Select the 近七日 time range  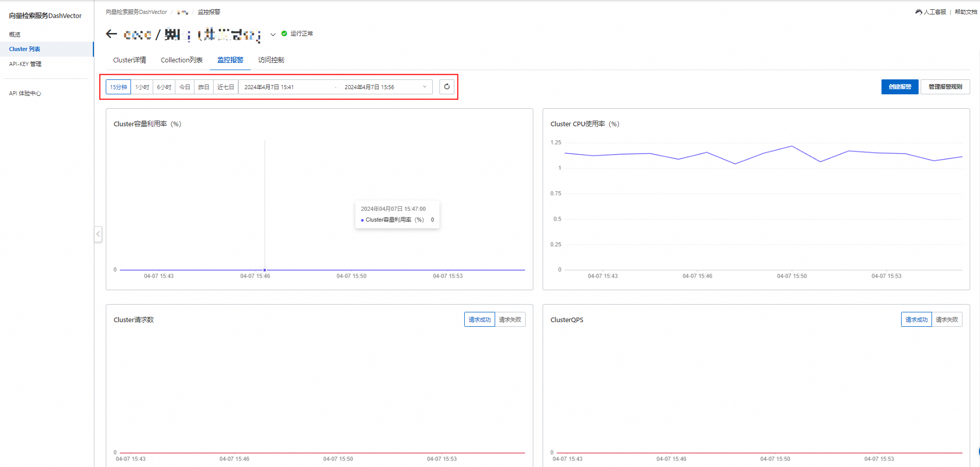pyautogui.click(x=225, y=87)
